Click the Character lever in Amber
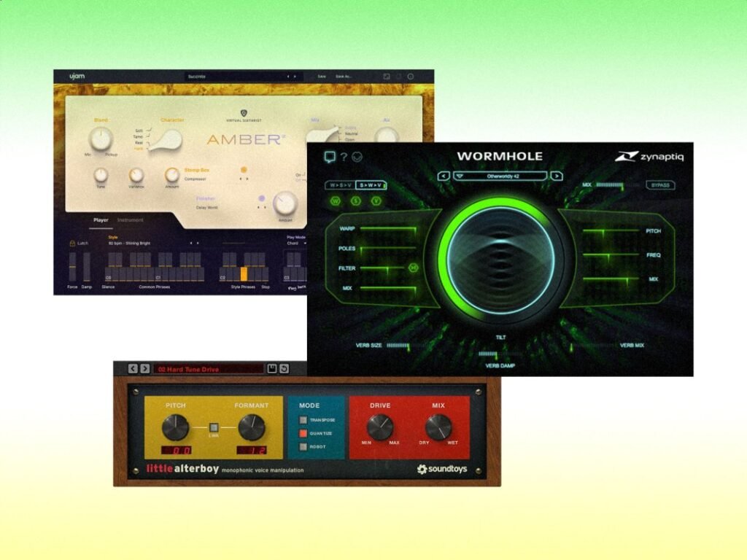Screen dimensions: 747x560 (166, 141)
